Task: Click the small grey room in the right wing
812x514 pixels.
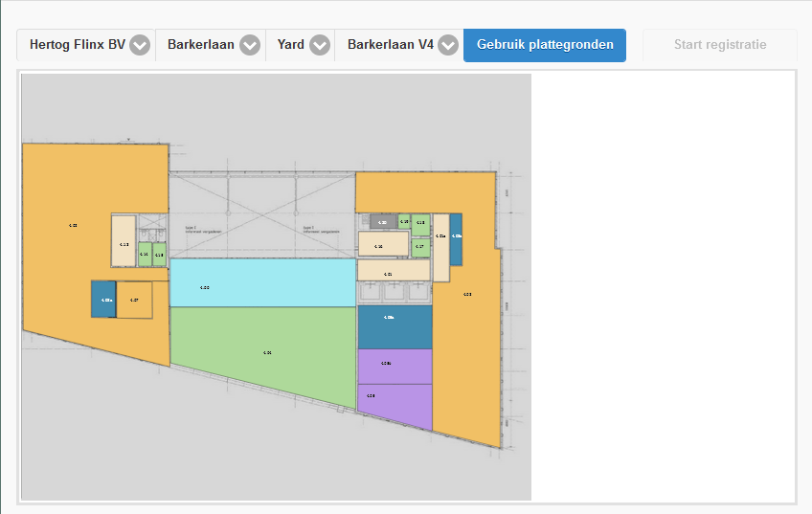Action: (x=383, y=222)
